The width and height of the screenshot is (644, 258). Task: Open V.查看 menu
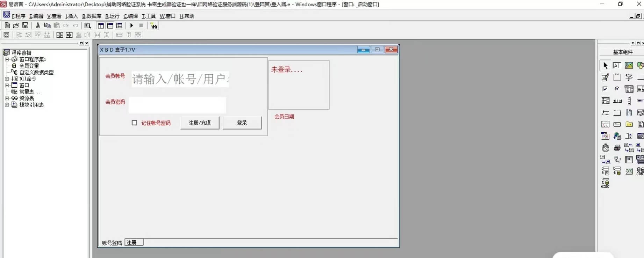54,16
